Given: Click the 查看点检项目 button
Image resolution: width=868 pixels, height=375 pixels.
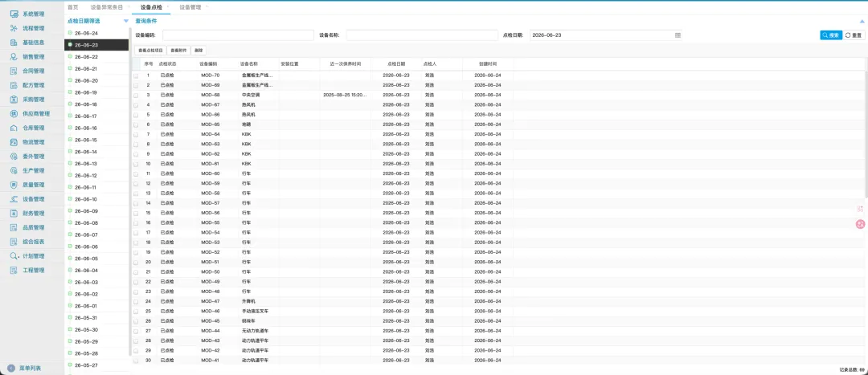Looking at the screenshot, I should [x=150, y=51].
